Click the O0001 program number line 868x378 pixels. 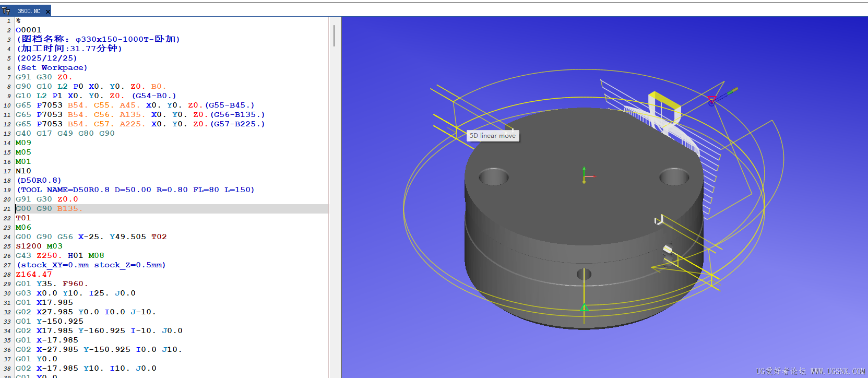pyautogui.click(x=29, y=30)
